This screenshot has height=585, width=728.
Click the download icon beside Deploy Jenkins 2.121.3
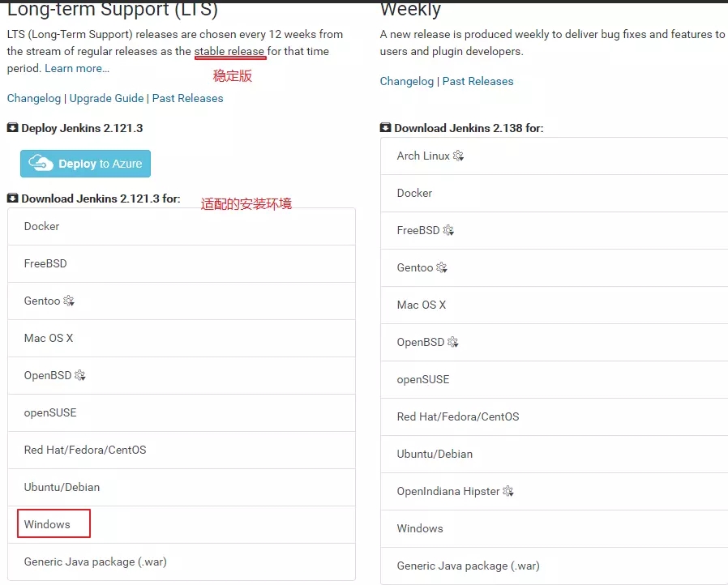(x=12, y=128)
